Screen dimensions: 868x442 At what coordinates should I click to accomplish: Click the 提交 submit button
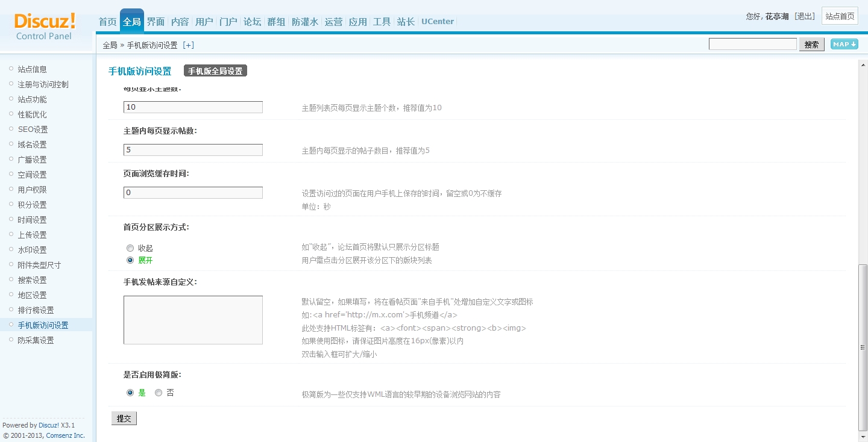124,419
